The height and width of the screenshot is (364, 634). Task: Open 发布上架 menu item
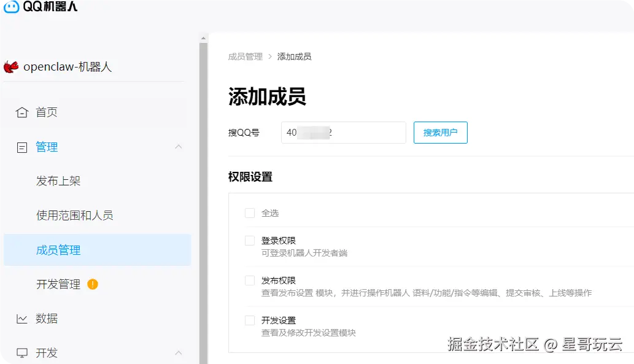[58, 181]
